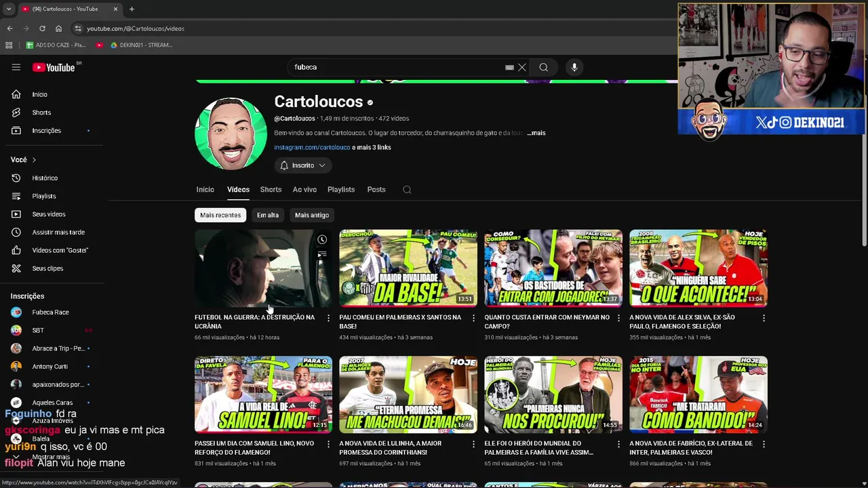This screenshot has height=488, width=868.
Task: Open the browser apps grid bookmark icon
Action: click(x=9, y=45)
